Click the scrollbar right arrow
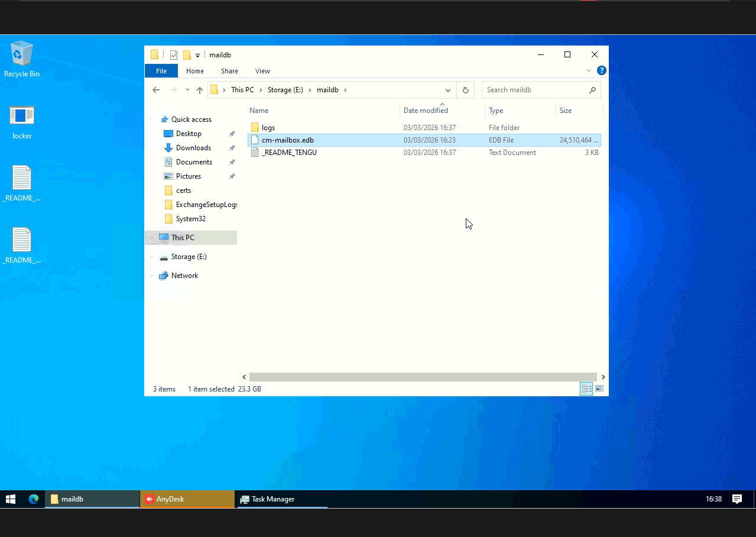 pyautogui.click(x=603, y=377)
